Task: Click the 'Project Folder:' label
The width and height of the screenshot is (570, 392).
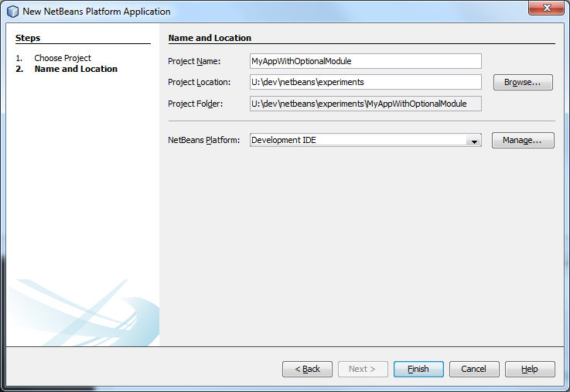Action: point(195,104)
